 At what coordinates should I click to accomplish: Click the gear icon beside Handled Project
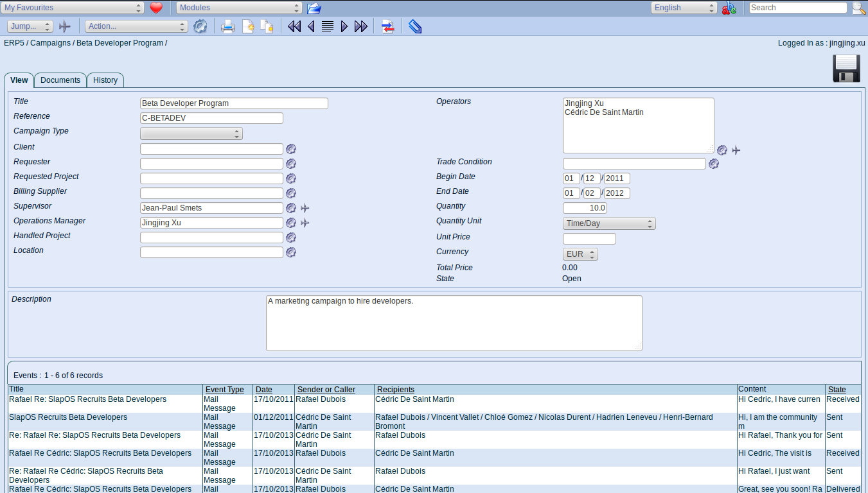[291, 238]
